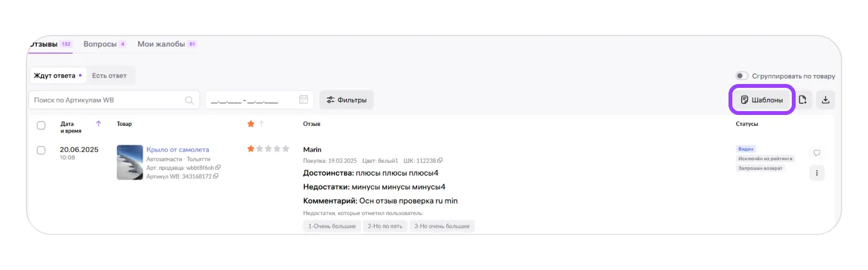Open the Мои жалобы tab
868x270 pixels.
(161, 44)
